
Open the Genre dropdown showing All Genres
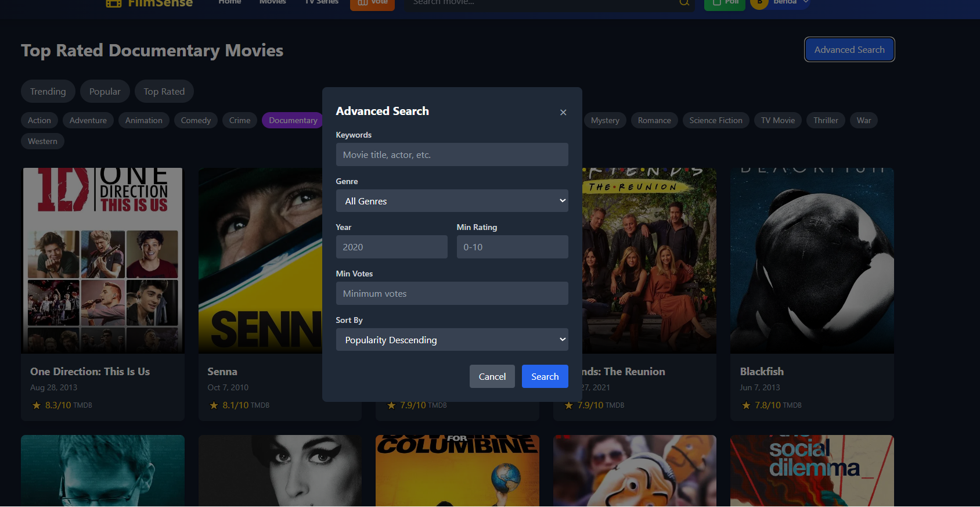coord(452,201)
